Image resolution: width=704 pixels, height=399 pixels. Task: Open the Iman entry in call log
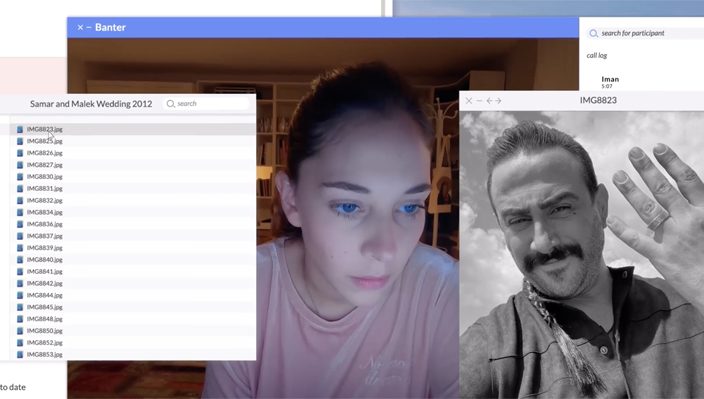pos(610,82)
